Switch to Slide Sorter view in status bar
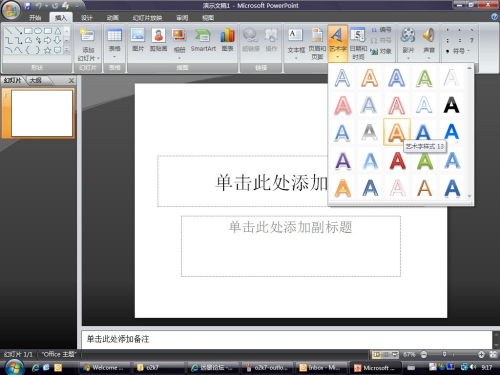 tap(386, 355)
